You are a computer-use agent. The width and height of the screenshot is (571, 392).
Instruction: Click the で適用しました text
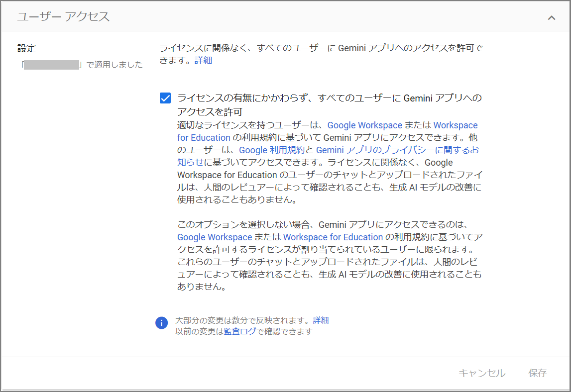pos(114,65)
